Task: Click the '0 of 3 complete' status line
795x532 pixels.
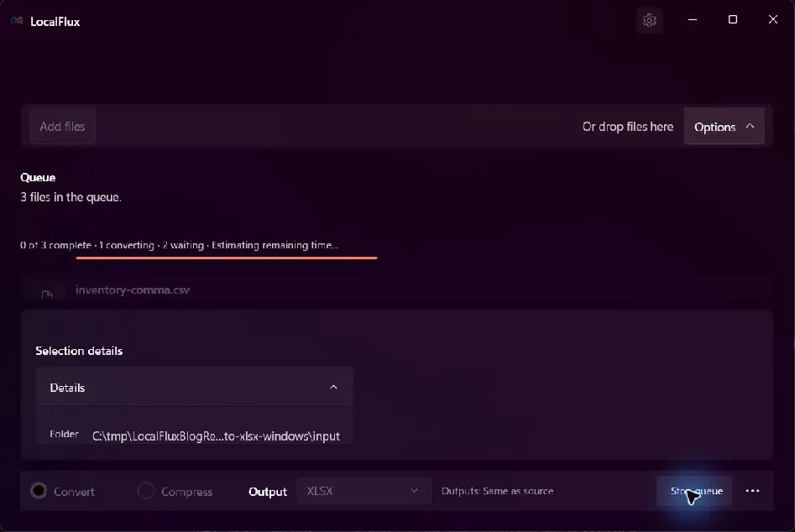Action: pos(180,245)
